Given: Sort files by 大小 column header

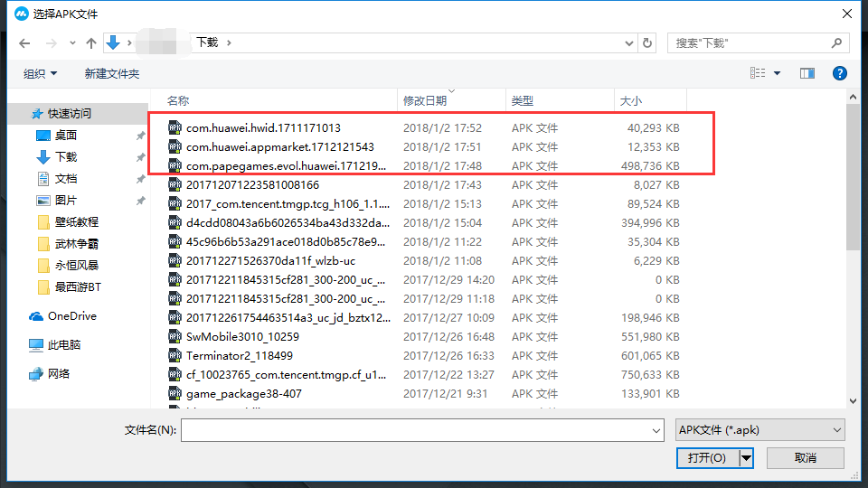Looking at the screenshot, I should [x=629, y=100].
